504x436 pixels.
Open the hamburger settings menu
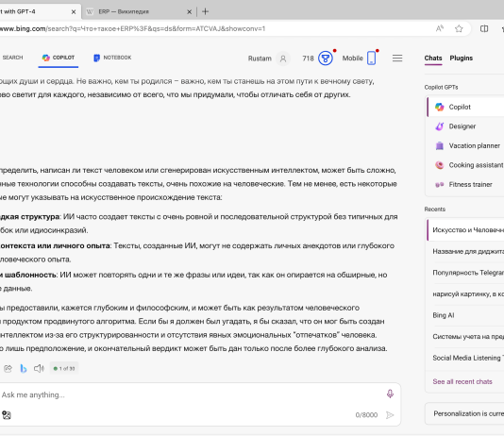[397, 59]
